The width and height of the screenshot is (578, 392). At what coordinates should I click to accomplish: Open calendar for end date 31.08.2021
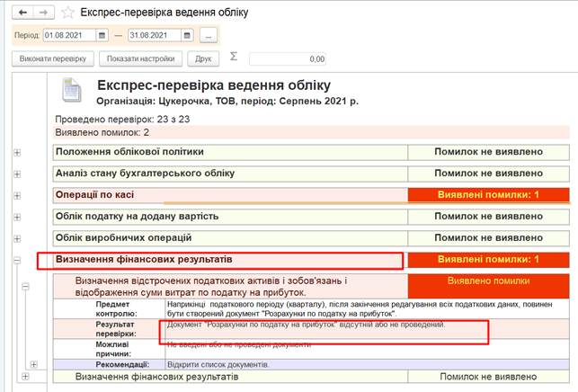(188, 35)
